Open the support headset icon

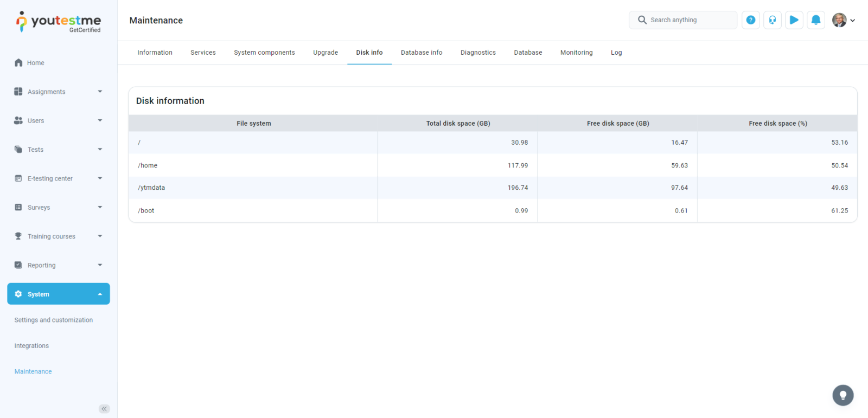(772, 20)
